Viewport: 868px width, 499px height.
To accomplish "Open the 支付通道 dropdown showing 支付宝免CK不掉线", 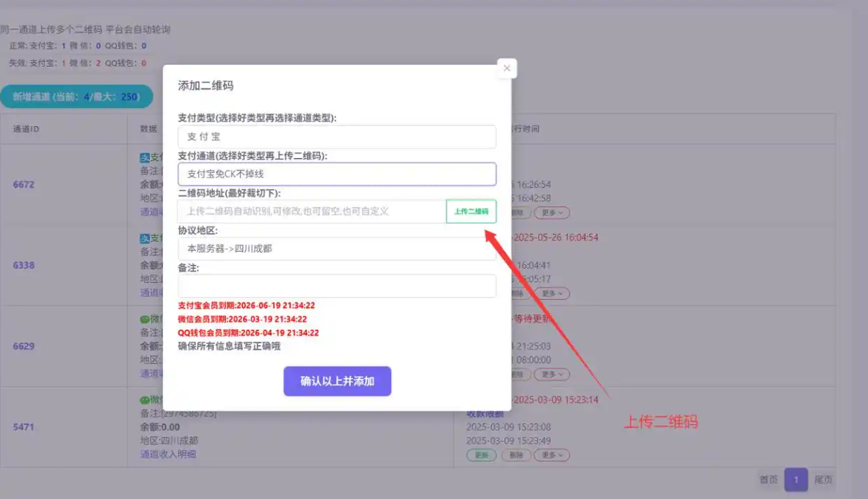I will coord(337,174).
